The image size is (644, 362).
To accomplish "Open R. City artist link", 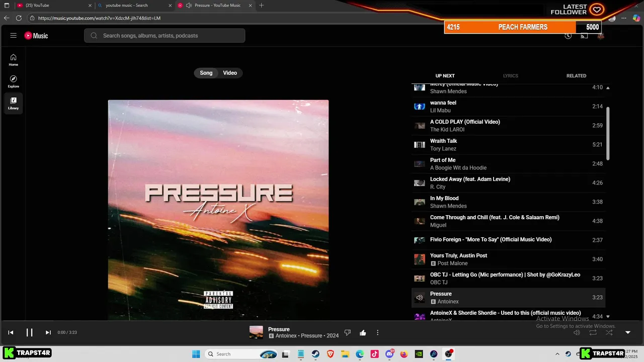I will (x=438, y=187).
